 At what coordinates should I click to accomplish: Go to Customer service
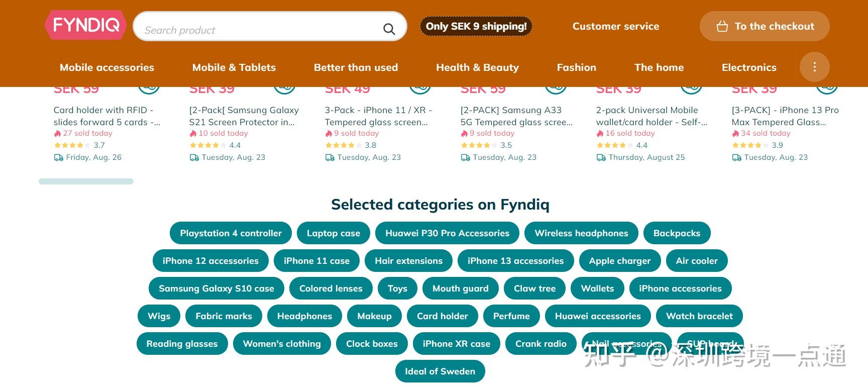click(615, 26)
